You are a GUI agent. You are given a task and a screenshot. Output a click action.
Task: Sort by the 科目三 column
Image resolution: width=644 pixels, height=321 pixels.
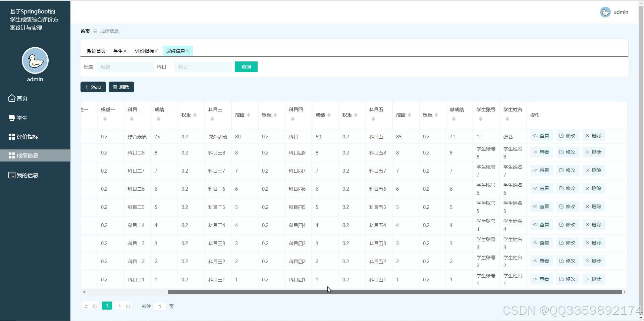212,119
